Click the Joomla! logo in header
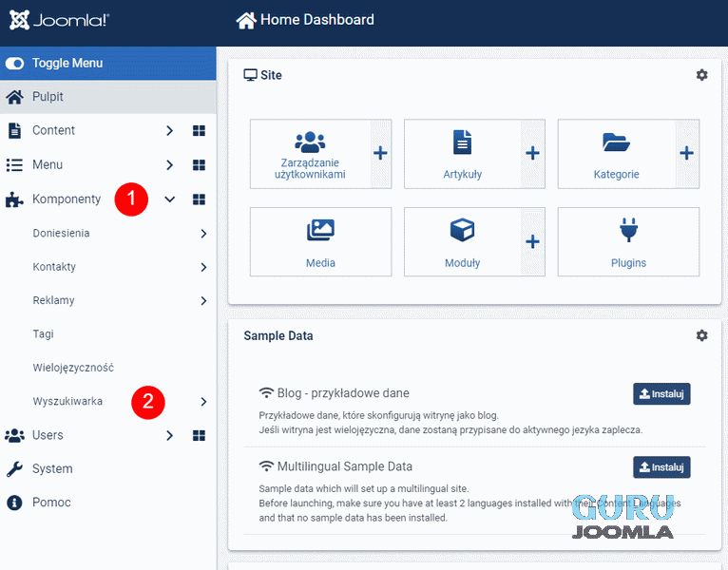Screen dimensions: 728x570 (60, 20)
